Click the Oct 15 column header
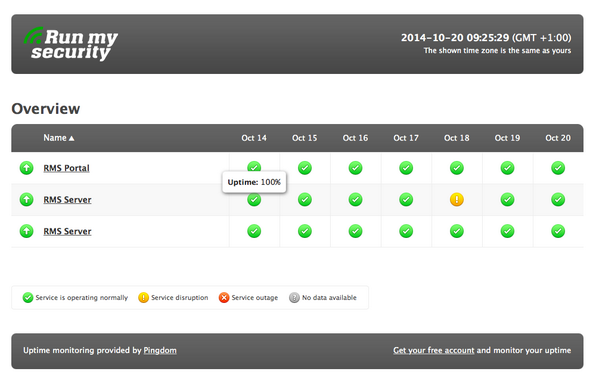This screenshot has width=599, height=387. click(x=304, y=138)
